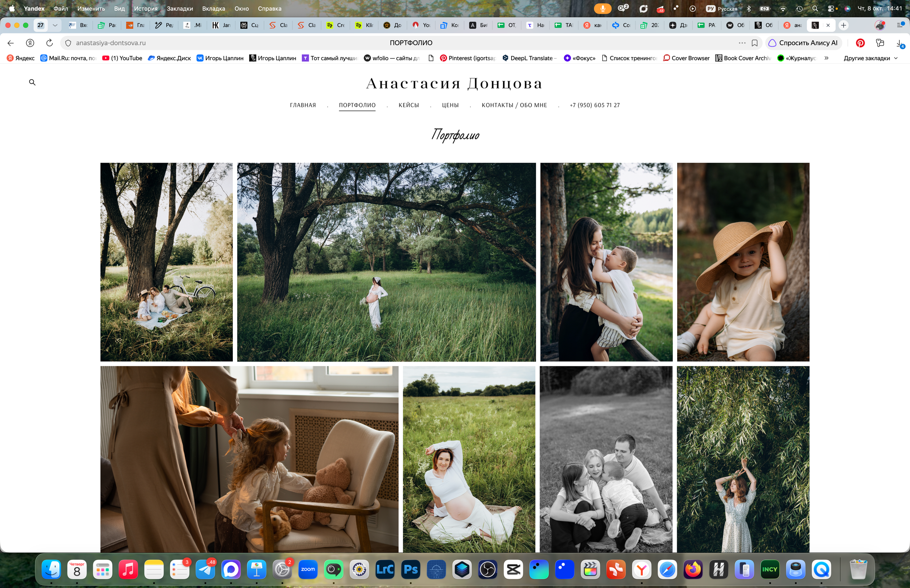Open the Русская input source menu

point(722,9)
